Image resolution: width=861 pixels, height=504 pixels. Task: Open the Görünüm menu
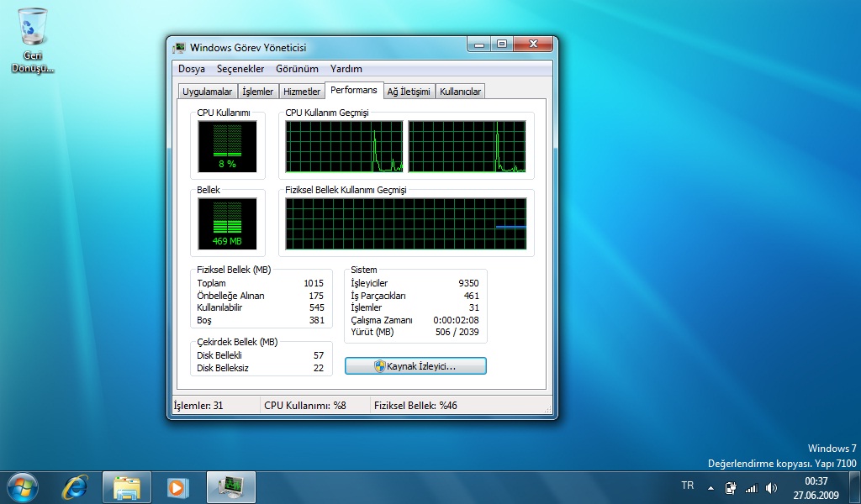(x=297, y=69)
